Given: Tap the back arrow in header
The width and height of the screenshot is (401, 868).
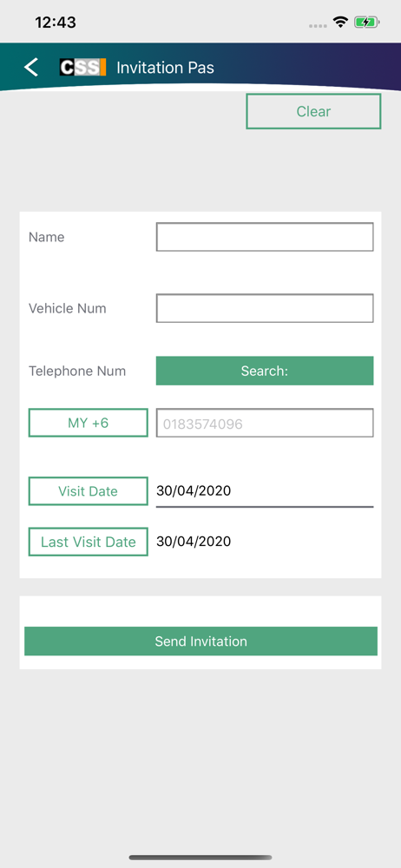Looking at the screenshot, I should click(x=31, y=67).
